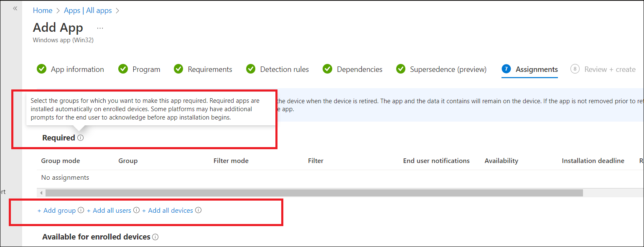Screen dimensions: 644x247
Task: Click the green checkmark for App information
Action: pos(41,69)
